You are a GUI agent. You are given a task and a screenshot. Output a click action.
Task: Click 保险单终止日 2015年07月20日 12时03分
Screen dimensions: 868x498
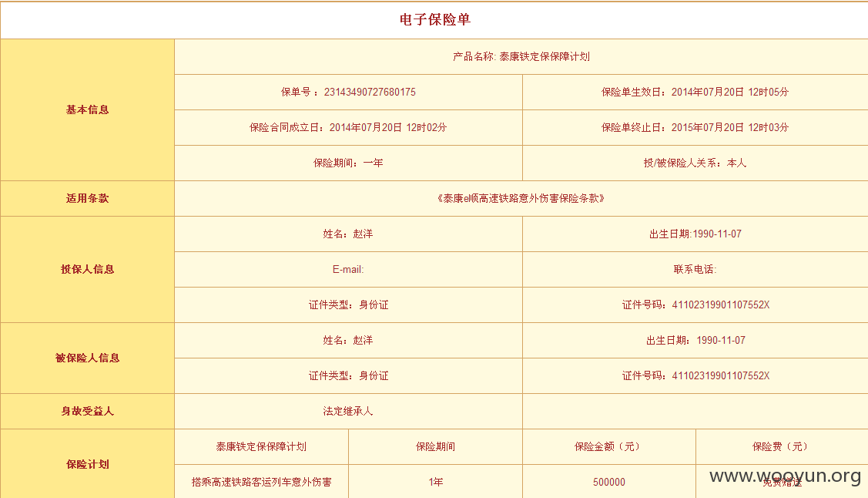point(695,127)
